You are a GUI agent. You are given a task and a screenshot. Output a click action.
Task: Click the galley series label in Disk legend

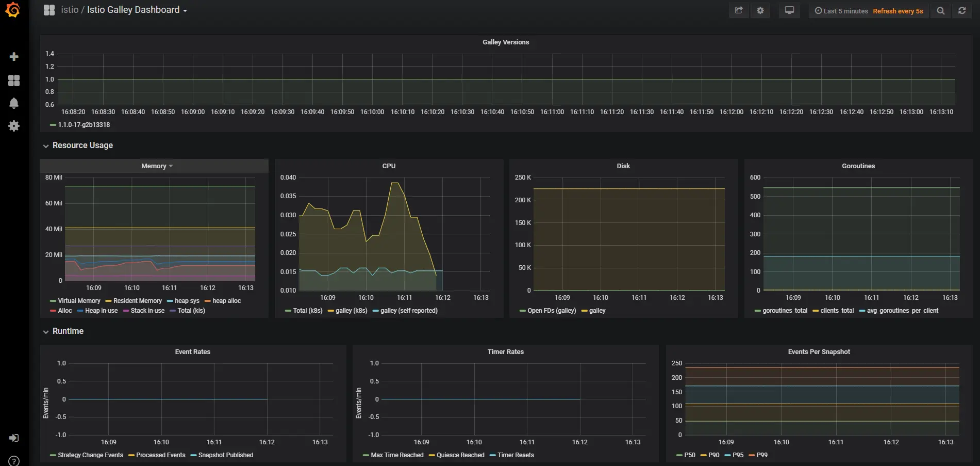click(597, 311)
